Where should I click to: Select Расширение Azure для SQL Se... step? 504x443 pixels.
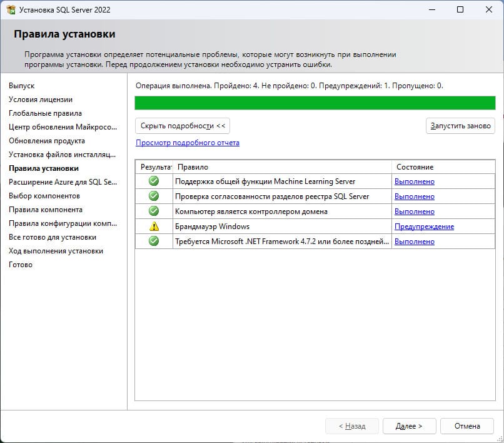click(x=63, y=182)
